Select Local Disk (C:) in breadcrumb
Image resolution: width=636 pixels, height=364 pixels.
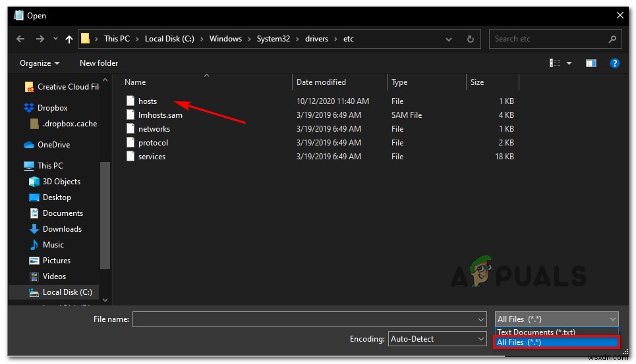pyautogui.click(x=169, y=39)
